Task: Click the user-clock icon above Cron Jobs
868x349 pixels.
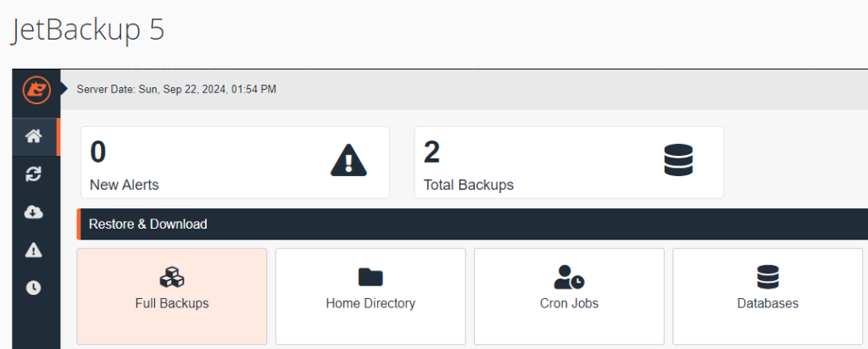Action: (x=569, y=277)
